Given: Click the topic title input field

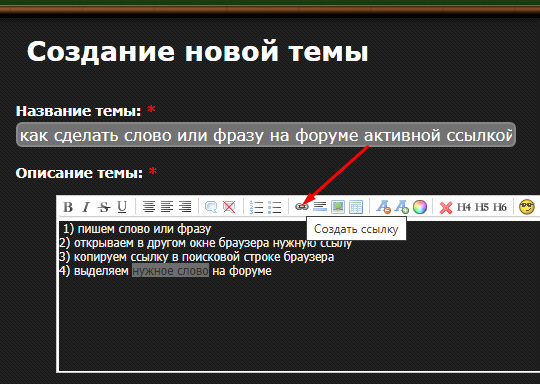Looking at the screenshot, I should pos(266,135).
